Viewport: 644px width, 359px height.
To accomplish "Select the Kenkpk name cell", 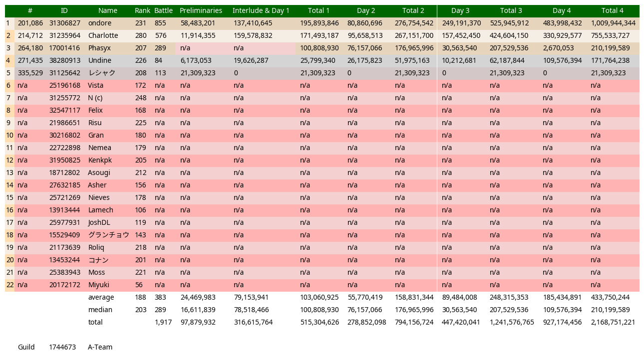I will point(100,160).
